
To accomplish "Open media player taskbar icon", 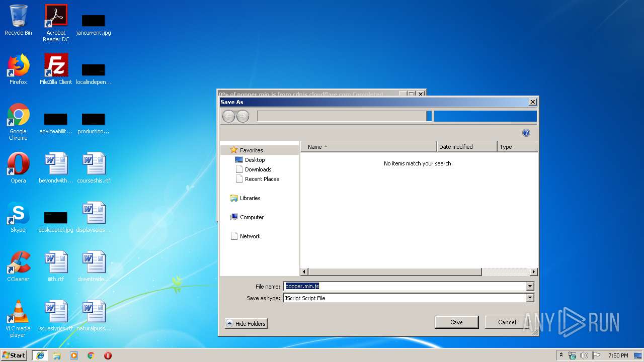I will pos(74,355).
